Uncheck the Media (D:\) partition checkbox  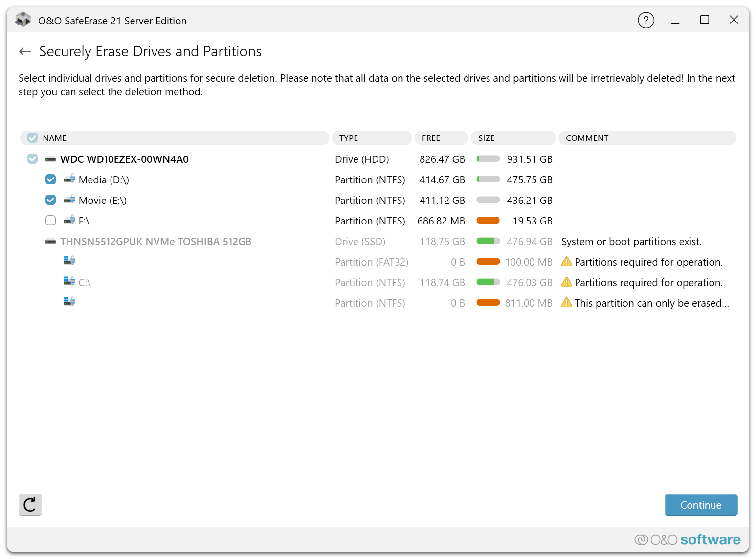(50, 179)
